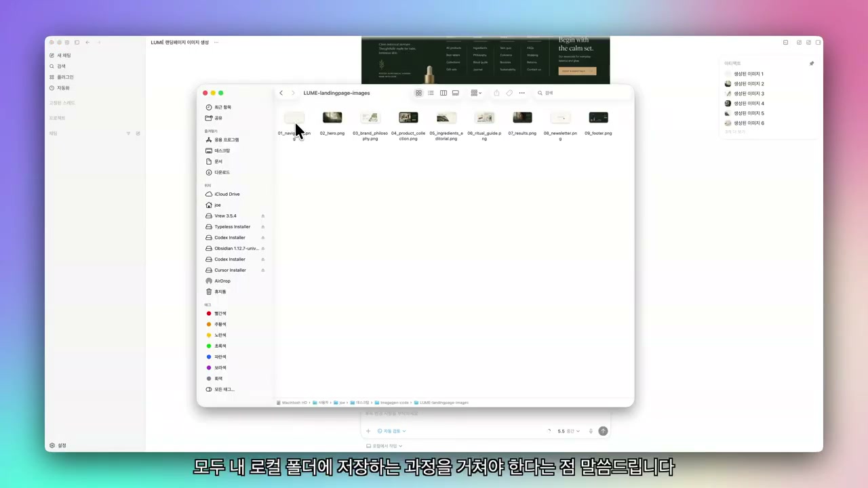868x488 pixels.
Task: Eject Cursor Installer volume
Action: [x=262, y=270]
